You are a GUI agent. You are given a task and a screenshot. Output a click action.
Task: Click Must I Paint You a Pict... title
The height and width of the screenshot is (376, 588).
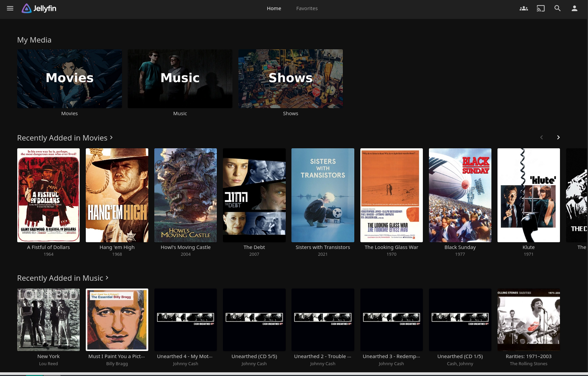(117, 356)
